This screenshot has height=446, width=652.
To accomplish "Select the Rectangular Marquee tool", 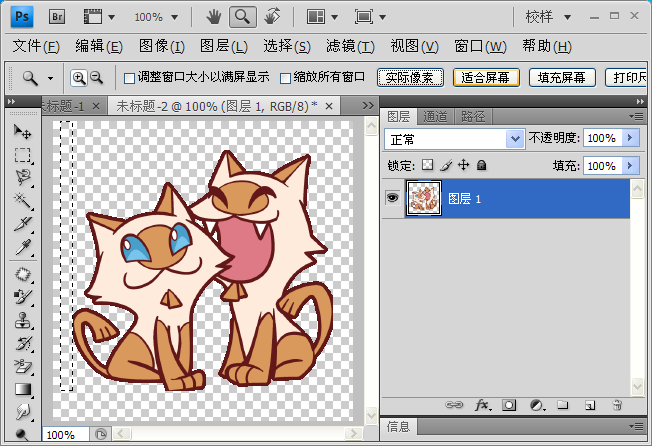I will click(x=22, y=155).
